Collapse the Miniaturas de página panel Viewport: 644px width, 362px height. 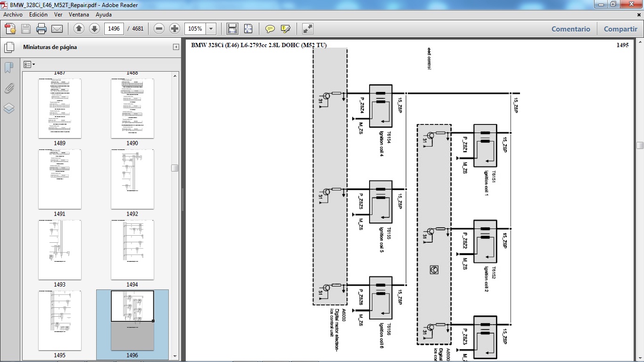click(x=176, y=47)
